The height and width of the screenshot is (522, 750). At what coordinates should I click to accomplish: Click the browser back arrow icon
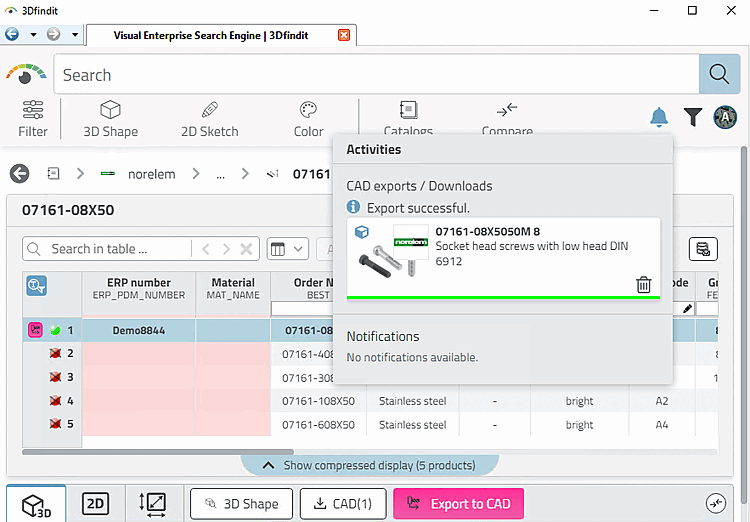[x=12, y=34]
